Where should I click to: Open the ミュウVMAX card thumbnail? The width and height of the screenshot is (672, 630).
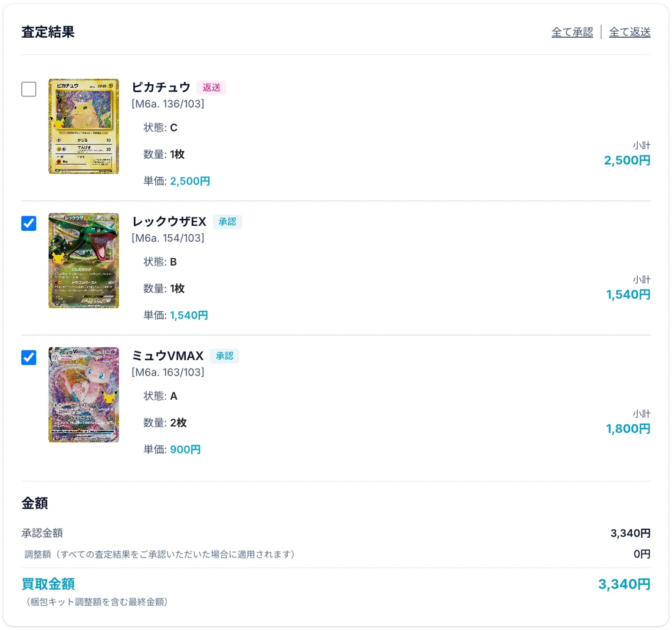[84, 394]
